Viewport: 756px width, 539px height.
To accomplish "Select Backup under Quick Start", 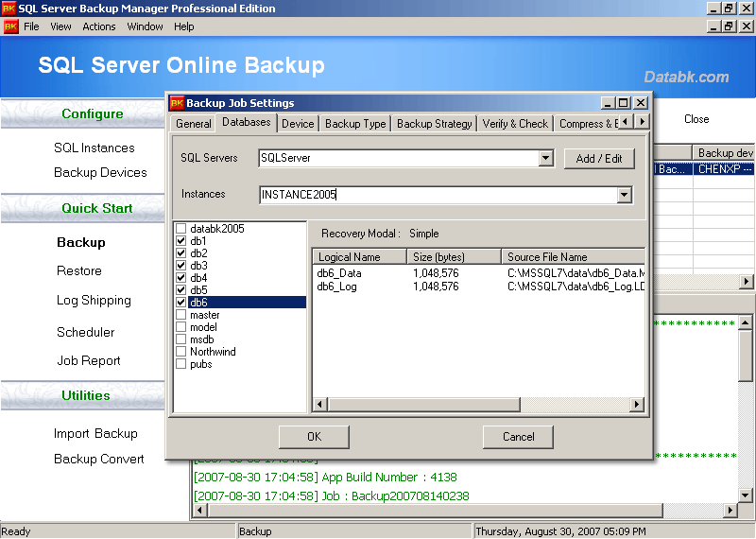I will [81, 242].
